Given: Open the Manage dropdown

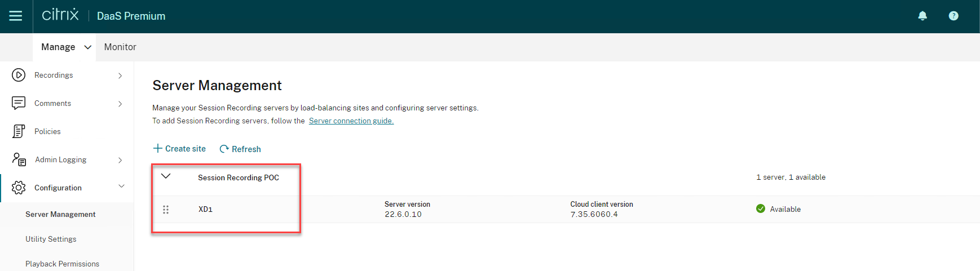Looking at the screenshot, I should pyautogui.click(x=66, y=47).
